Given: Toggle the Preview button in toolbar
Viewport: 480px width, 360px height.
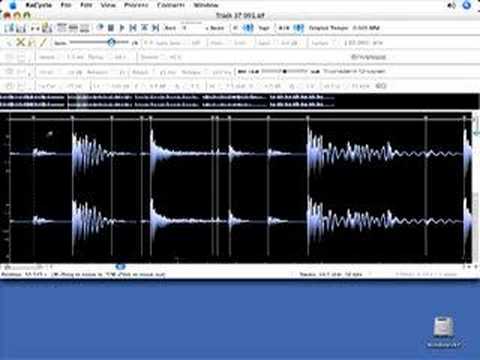Looking at the screenshot, I should [x=100, y=28].
